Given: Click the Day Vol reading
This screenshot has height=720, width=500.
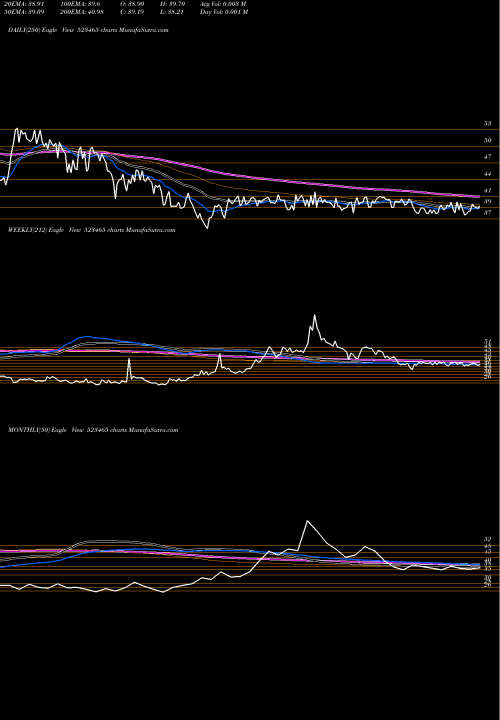Looking at the screenshot, I should pyautogui.click(x=224, y=11).
